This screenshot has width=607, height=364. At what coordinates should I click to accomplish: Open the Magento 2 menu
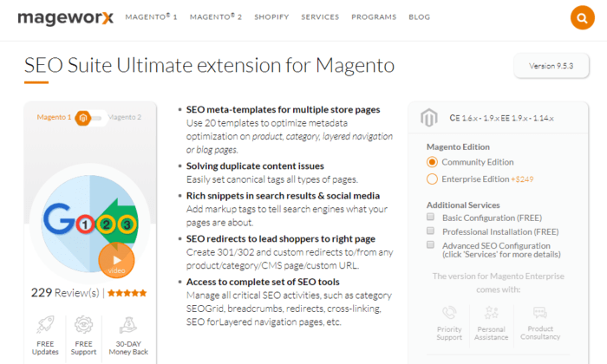point(216,16)
